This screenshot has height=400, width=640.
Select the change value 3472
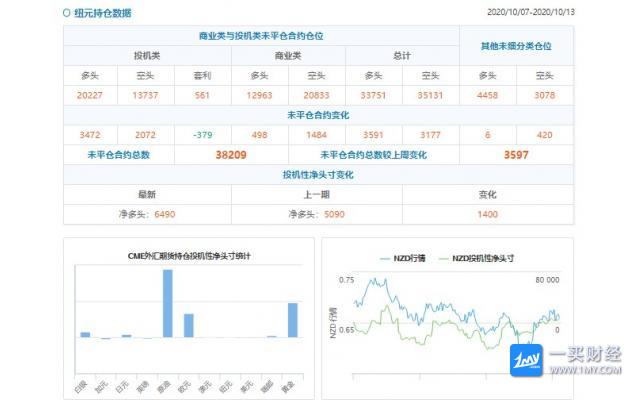pos(90,135)
